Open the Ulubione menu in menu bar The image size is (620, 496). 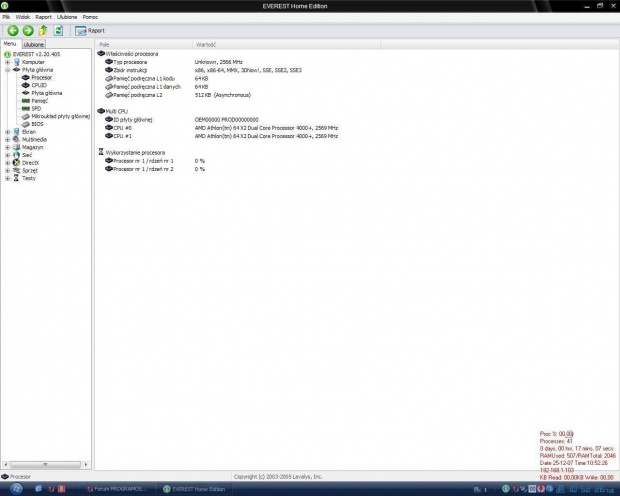tap(67, 17)
